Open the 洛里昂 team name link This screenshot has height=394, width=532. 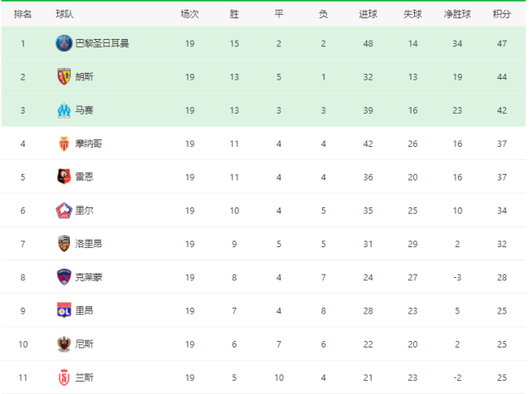[x=89, y=244]
